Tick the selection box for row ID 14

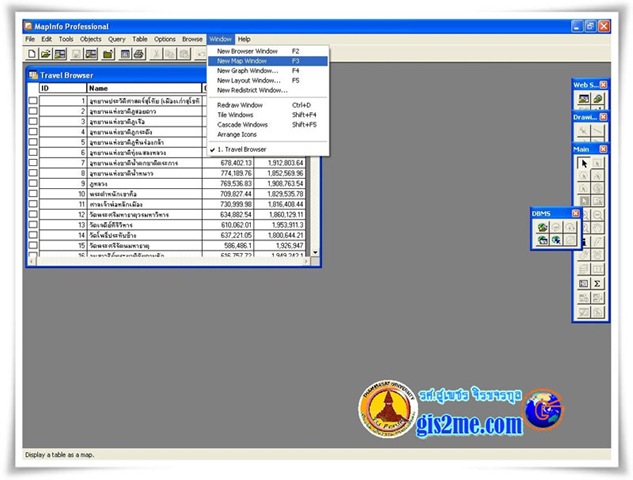pos(33,235)
